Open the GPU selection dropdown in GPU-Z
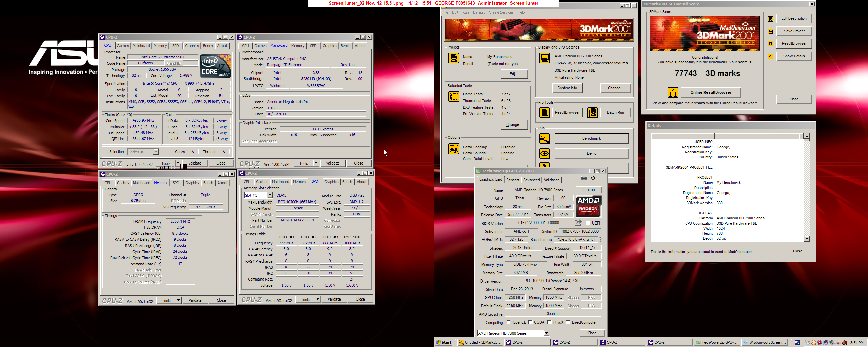868x347 pixels. coord(546,333)
